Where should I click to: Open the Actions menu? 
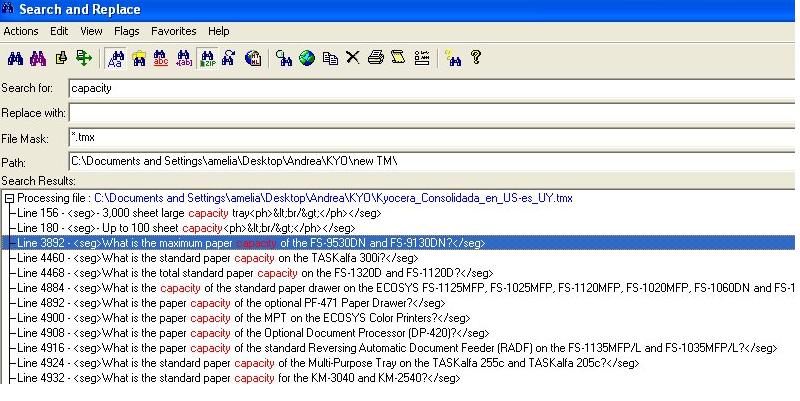coord(21,31)
